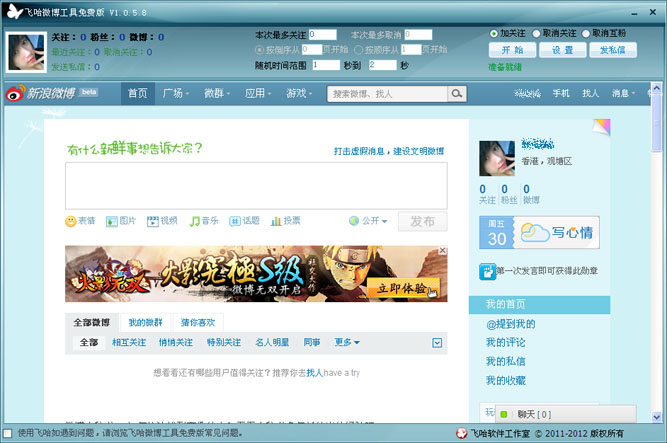This screenshot has width=667, height=443.
Task: Open the 公开 visibility dropdown
Action: click(x=368, y=221)
